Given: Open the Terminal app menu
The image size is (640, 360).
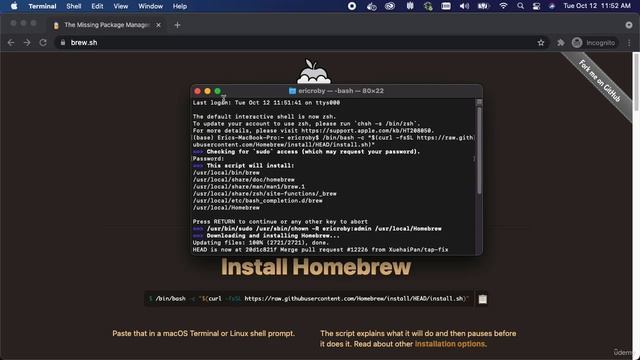Looking at the screenshot, I should pos(42,6).
